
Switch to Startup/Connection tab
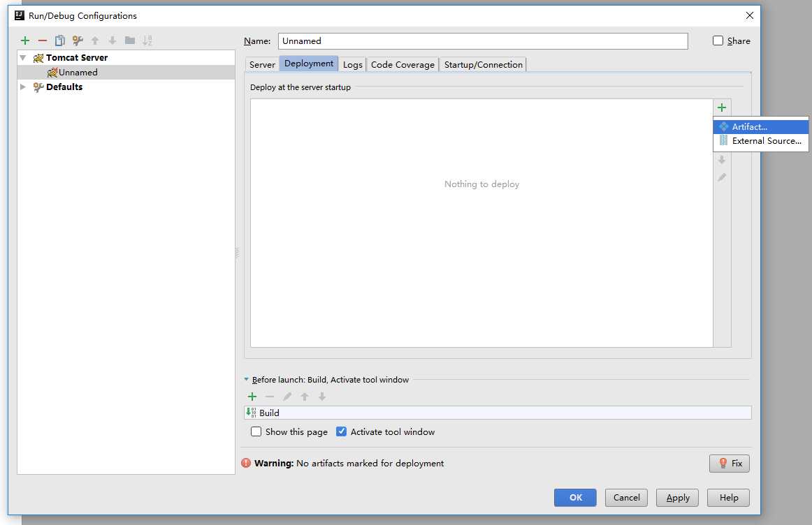point(483,65)
